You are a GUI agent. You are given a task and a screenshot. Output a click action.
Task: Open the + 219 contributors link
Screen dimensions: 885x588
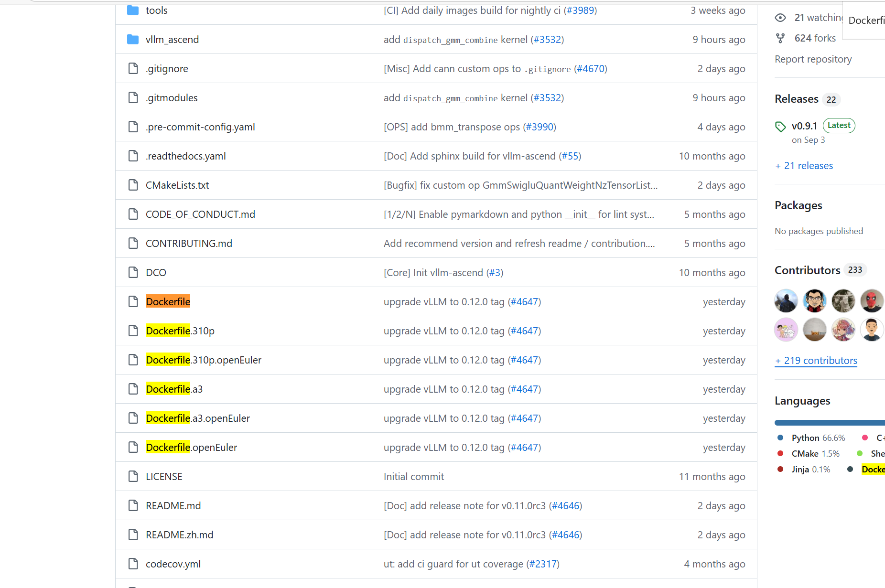816,361
